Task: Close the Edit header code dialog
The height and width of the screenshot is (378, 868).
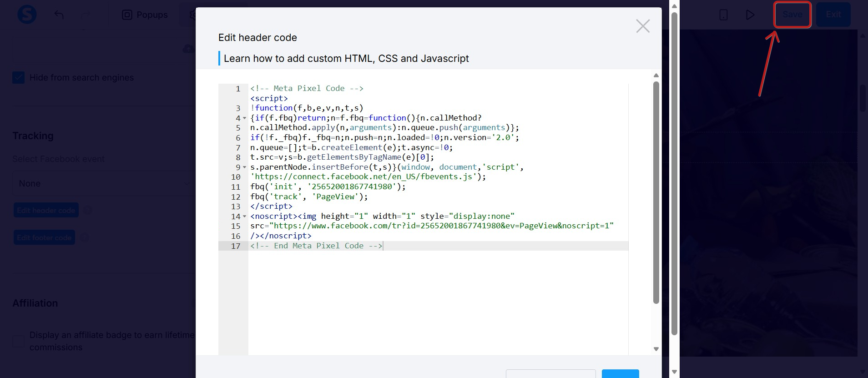Action: pos(642,26)
